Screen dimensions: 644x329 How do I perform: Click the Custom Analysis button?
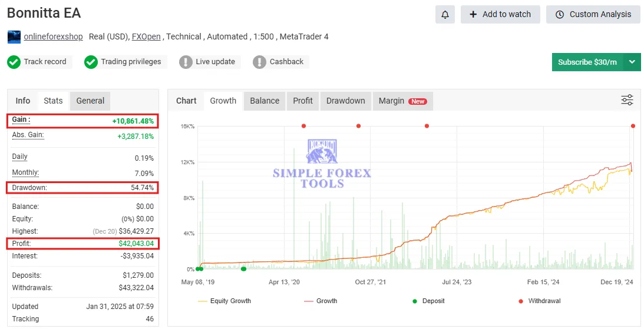[593, 15]
